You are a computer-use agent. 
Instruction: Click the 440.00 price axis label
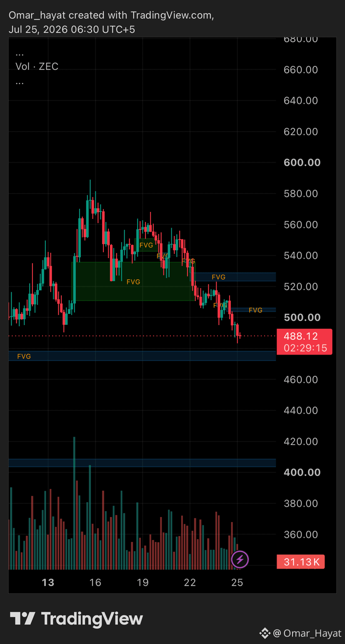301,410
